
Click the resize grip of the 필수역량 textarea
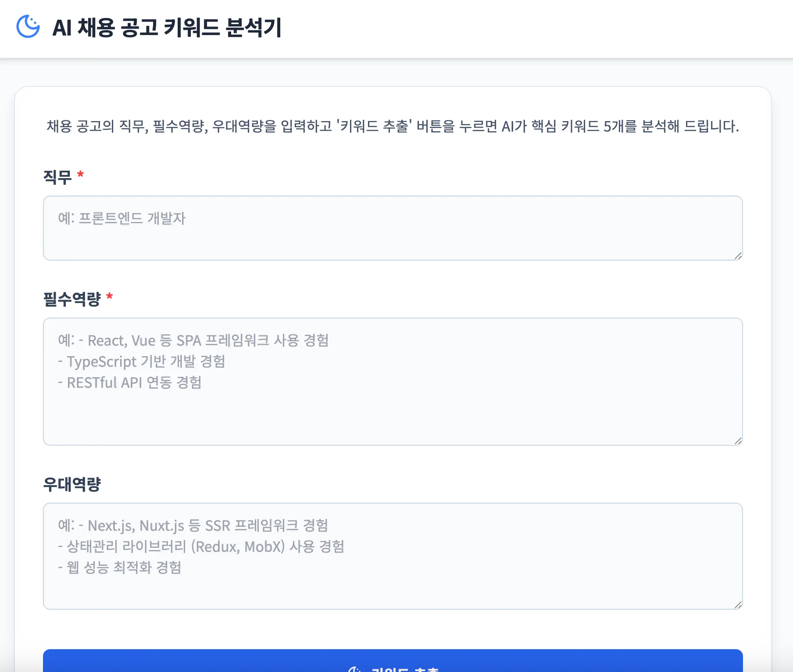[x=738, y=442]
